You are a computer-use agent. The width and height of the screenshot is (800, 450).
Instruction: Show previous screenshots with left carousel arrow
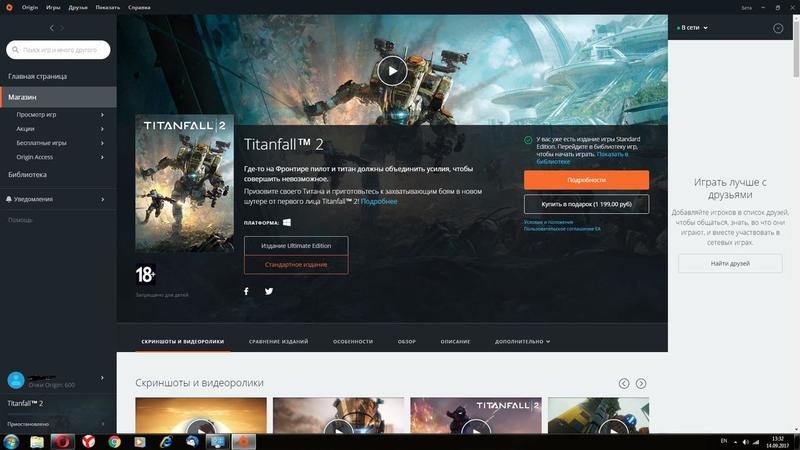(x=624, y=383)
